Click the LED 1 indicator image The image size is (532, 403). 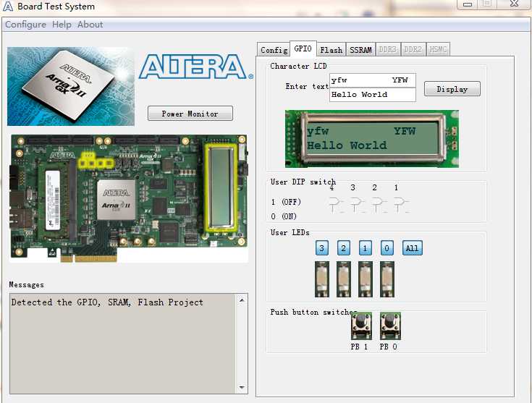365,279
